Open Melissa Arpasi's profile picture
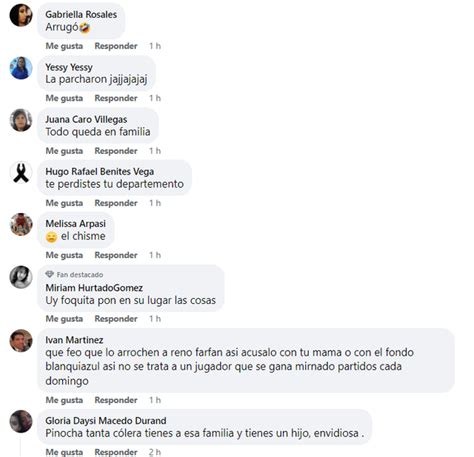Image resolution: width=474 pixels, height=457 pixels. pos(21,224)
